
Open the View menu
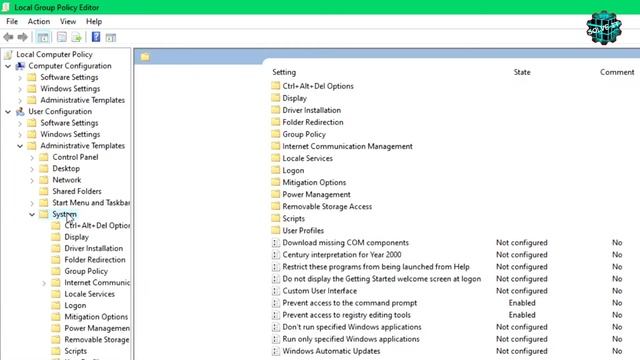[x=68, y=22]
